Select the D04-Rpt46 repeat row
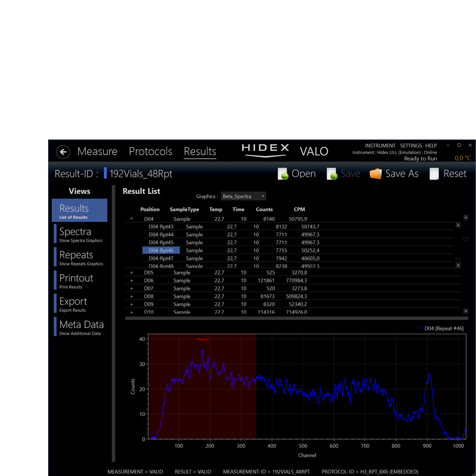Viewport: 476px width, 476px height. coord(160,250)
